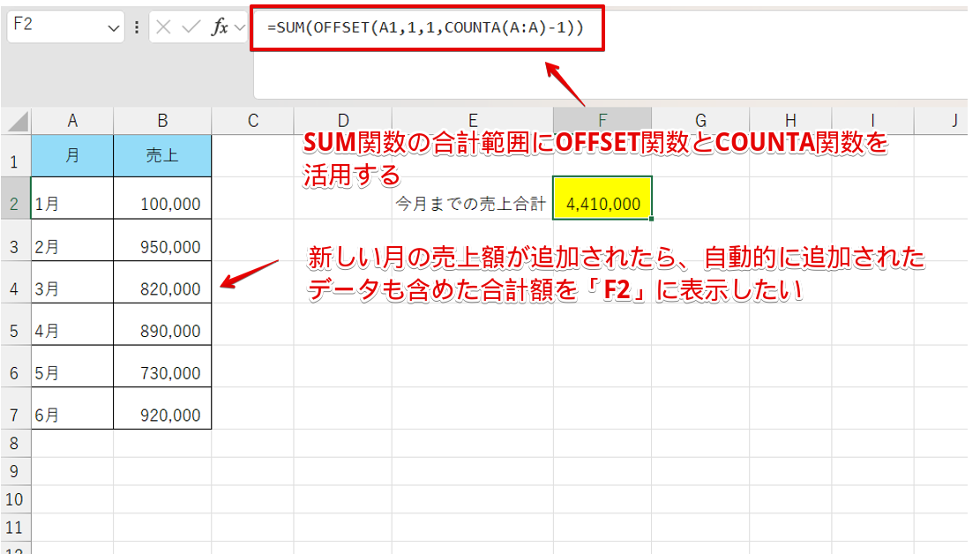Select the 月 header cell
Viewport: 980px width, 554px height.
click(x=72, y=153)
